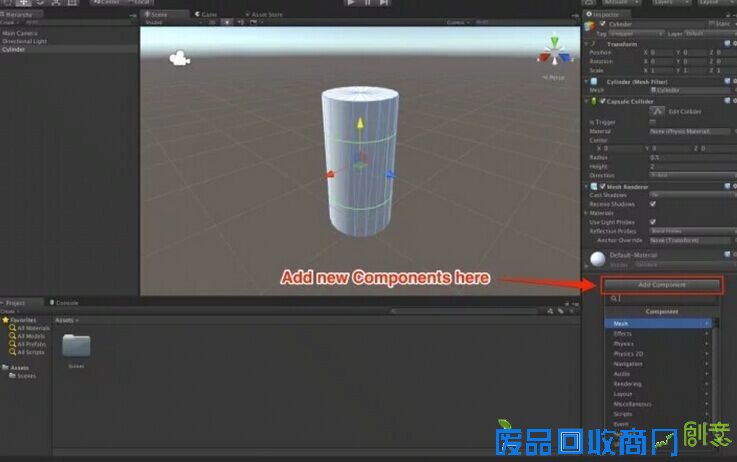Click the Default-Material preview sphere
The height and width of the screenshot is (462, 737).
point(597,259)
